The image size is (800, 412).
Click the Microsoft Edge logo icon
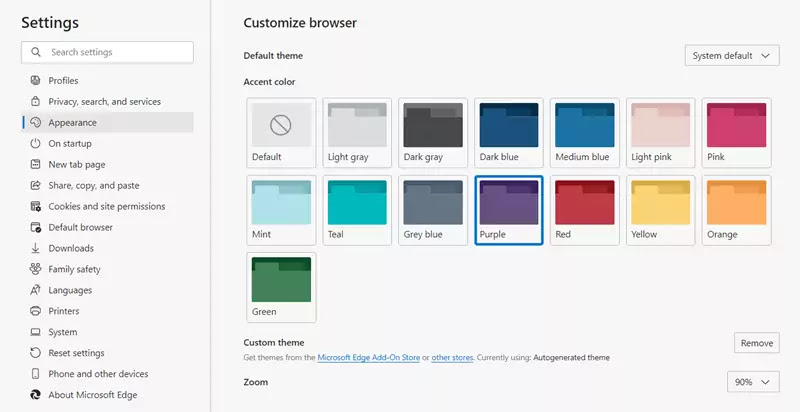tap(35, 395)
